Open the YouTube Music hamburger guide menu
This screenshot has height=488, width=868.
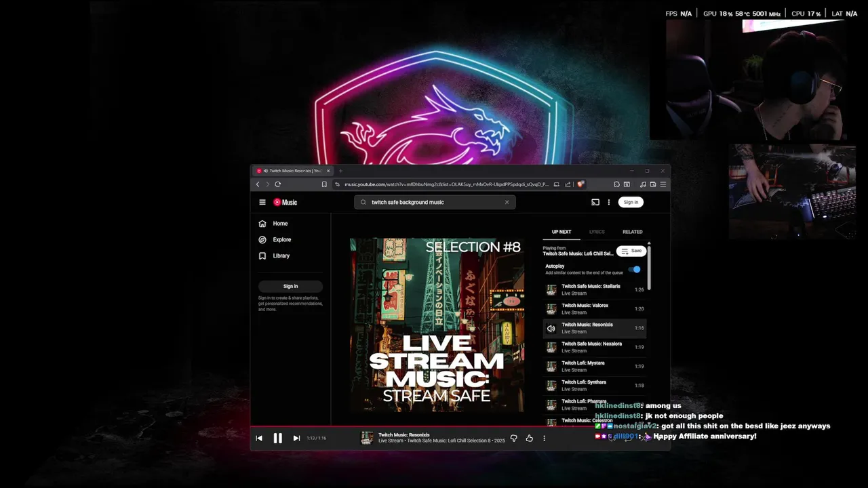pyautogui.click(x=262, y=202)
